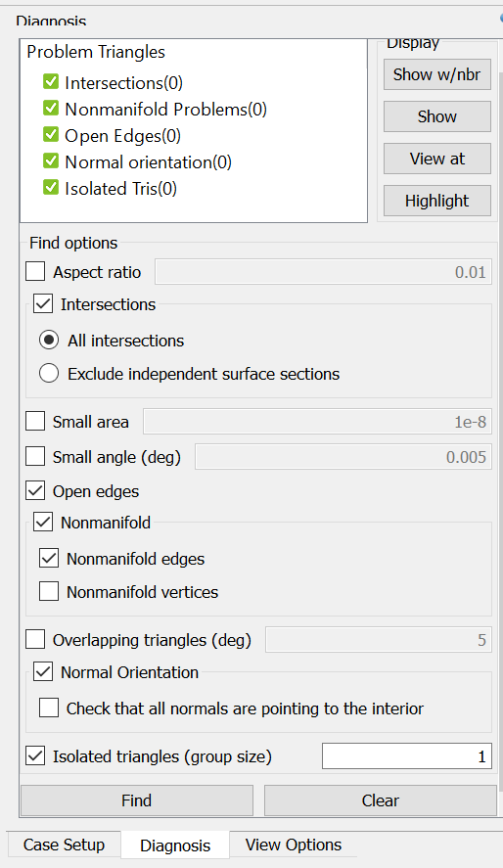Viewport: 503px width, 868px height.
Task: Check that all normals point to interior
Action: [49, 708]
